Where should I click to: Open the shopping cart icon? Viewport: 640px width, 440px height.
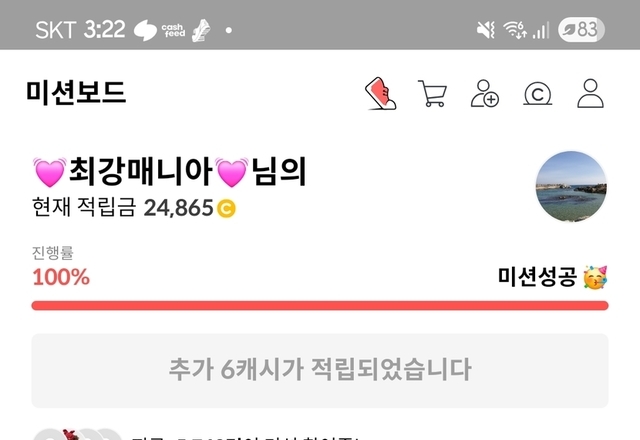pos(432,93)
